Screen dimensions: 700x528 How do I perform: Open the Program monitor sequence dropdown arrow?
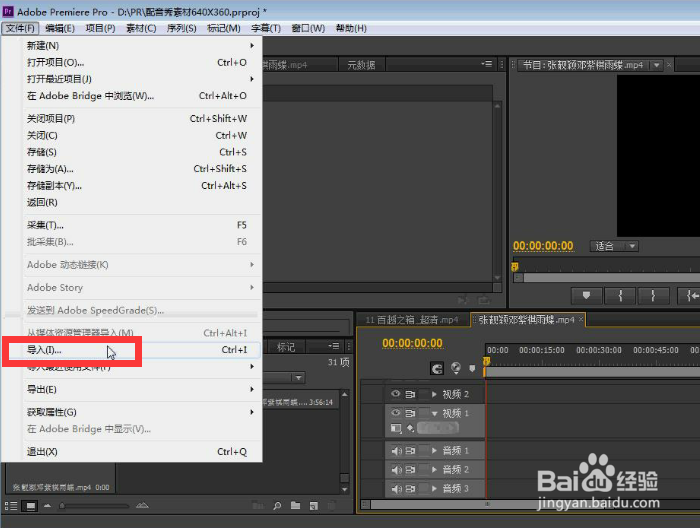point(656,65)
